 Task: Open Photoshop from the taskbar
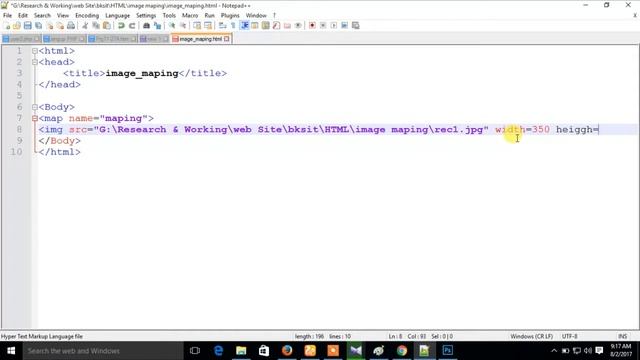click(447, 351)
